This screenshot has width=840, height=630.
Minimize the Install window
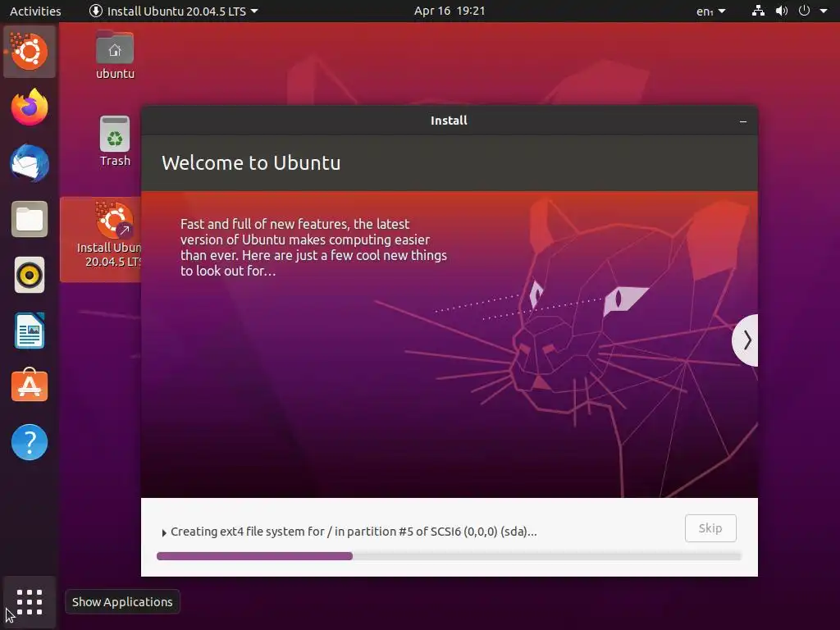(743, 121)
